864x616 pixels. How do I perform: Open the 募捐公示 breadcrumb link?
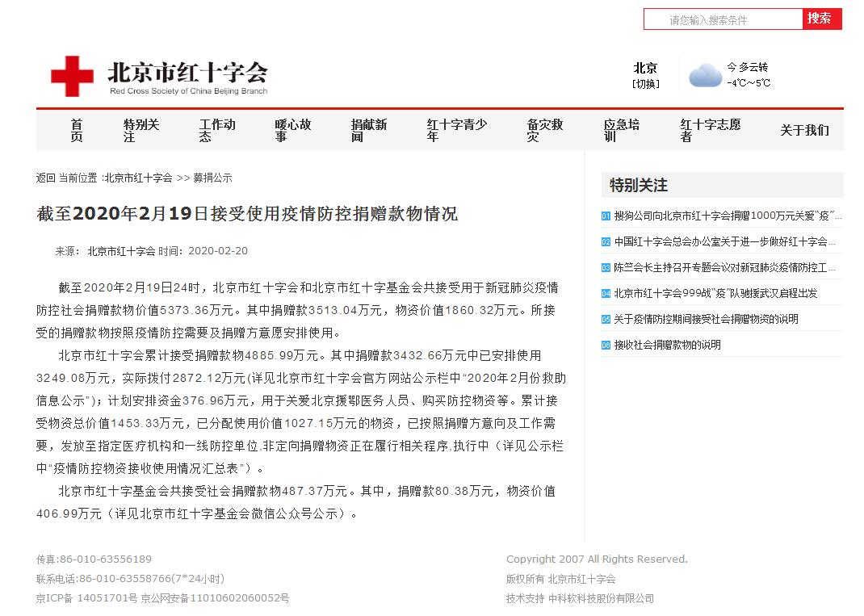[x=214, y=178]
